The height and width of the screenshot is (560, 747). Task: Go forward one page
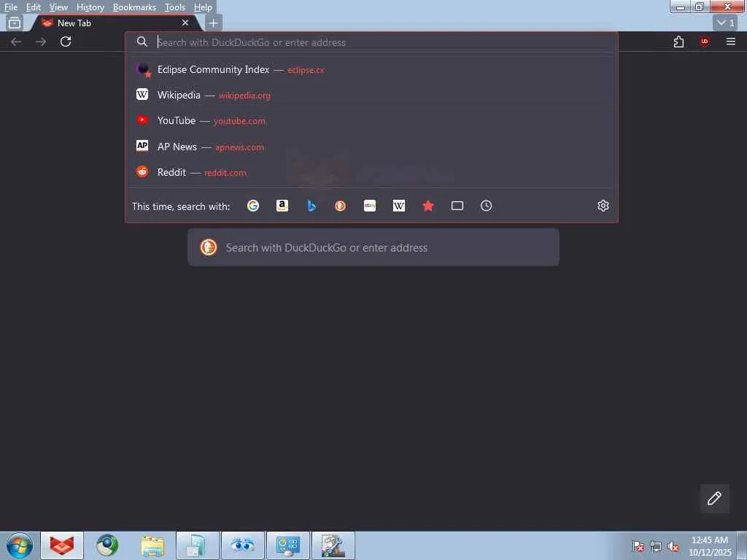pyautogui.click(x=41, y=42)
